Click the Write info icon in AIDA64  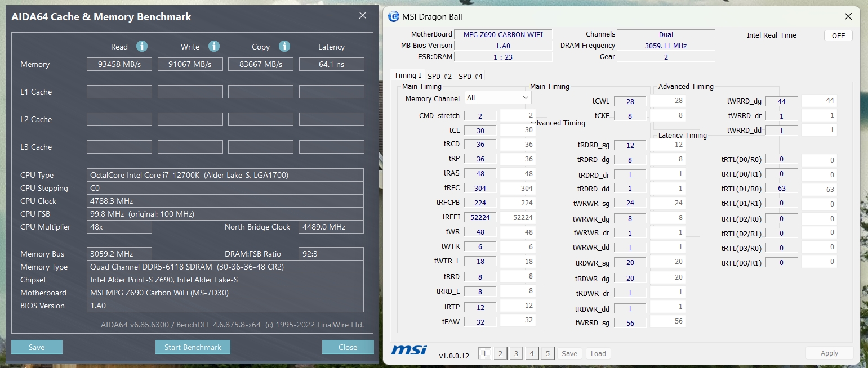click(x=214, y=46)
